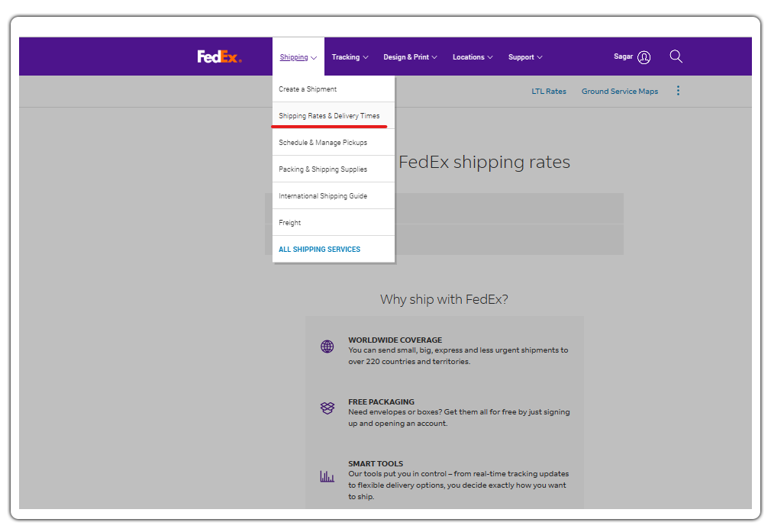Open Ground Service Maps link
This screenshot has width=771, height=532.
click(x=620, y=91)
